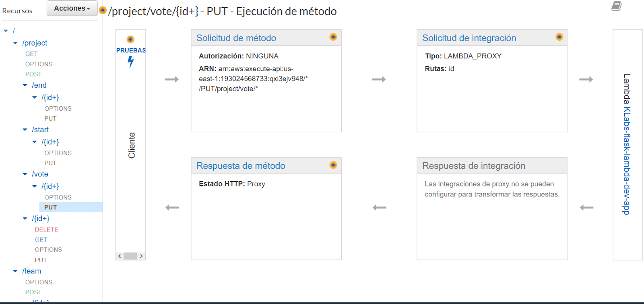Image resolution: width=644 pixels, height=304 pixels.
Task: Click the right scroll arrow under Cliente
Action: pos(141,256)
